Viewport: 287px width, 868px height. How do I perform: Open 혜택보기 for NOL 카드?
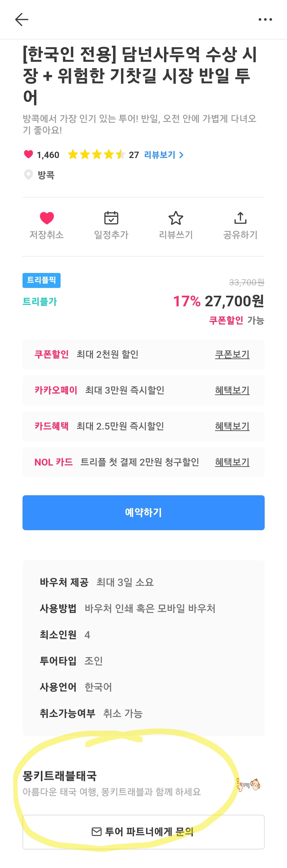(x=232, y=462)
